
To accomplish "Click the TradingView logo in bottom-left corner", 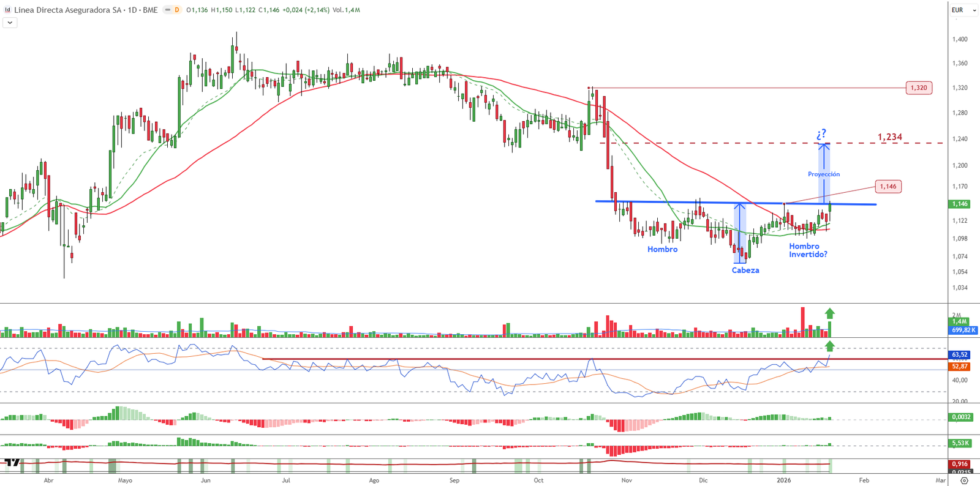I will coord(12,463).
